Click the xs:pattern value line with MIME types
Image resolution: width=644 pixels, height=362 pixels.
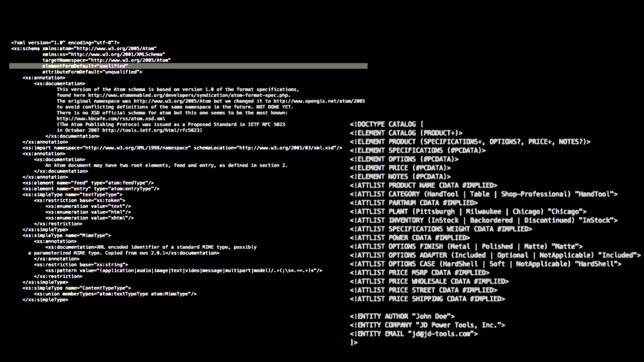184,270
